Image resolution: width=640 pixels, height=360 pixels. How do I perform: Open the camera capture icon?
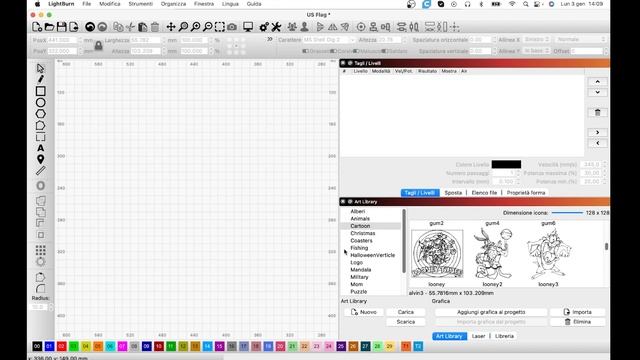(232, 27)
